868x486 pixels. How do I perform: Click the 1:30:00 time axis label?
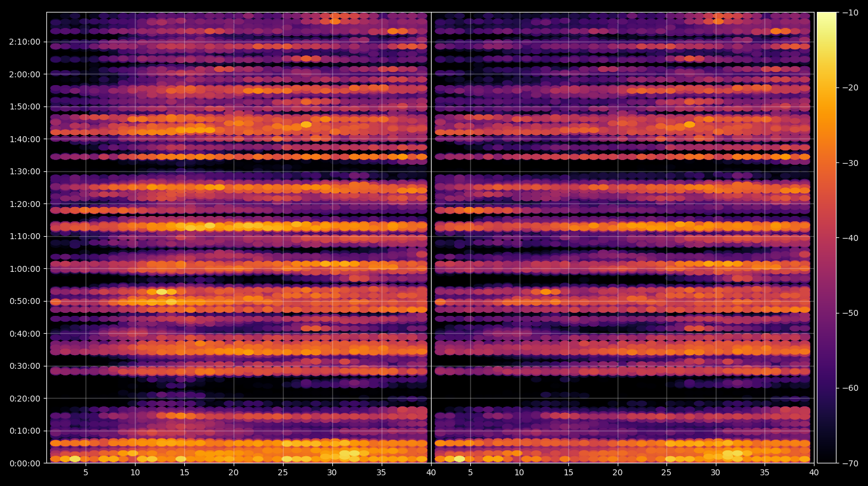point(25,171)
